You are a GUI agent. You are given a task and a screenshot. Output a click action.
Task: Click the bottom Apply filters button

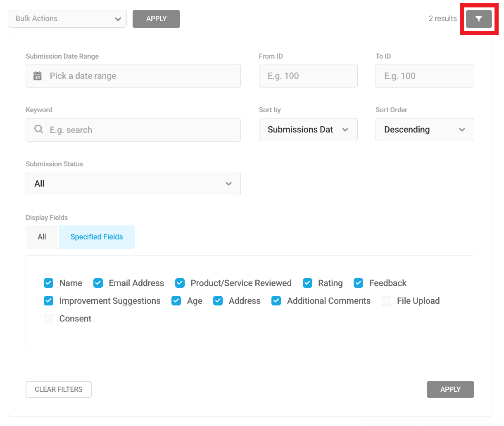pos(450,389)
